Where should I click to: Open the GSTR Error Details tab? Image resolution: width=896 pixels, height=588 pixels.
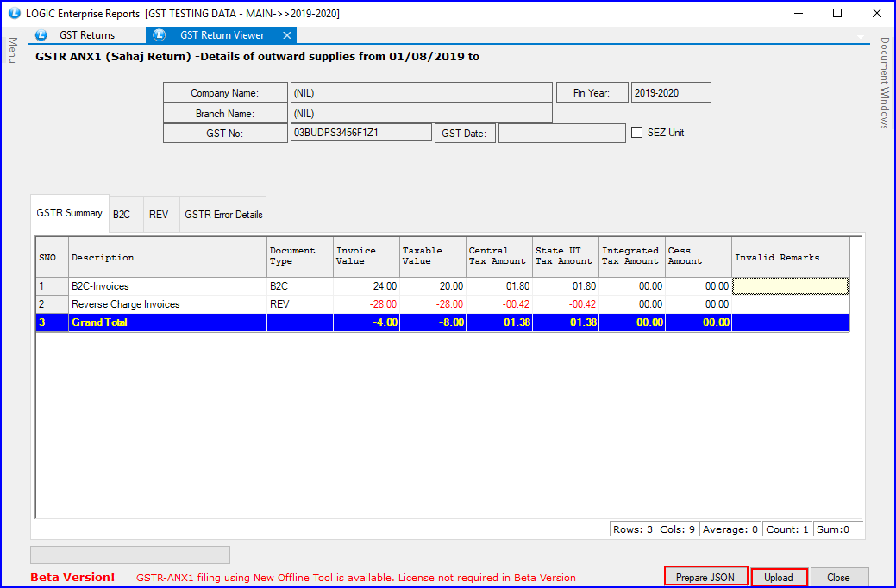tap(223, 215)
